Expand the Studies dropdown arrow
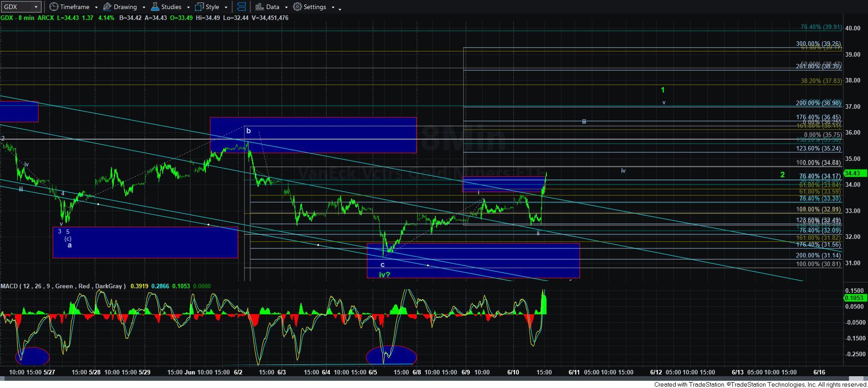This screenshot has width=868, height=388. (188, 7)
